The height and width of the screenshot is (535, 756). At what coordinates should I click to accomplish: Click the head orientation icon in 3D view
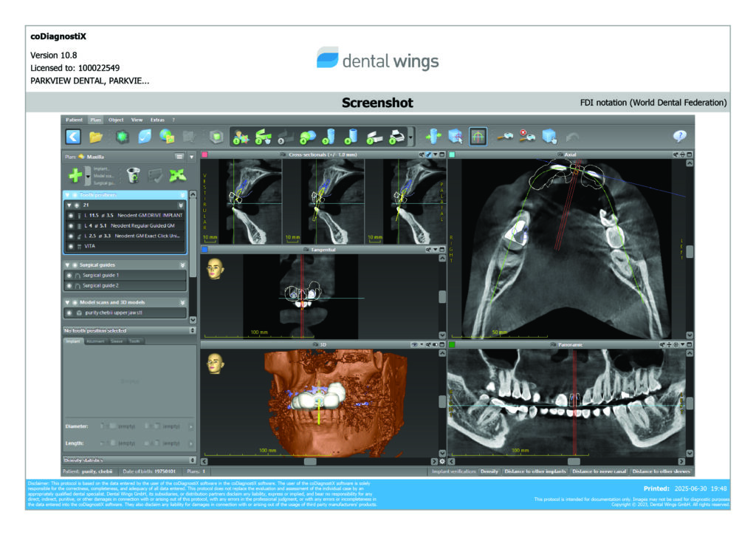(215, 364)
